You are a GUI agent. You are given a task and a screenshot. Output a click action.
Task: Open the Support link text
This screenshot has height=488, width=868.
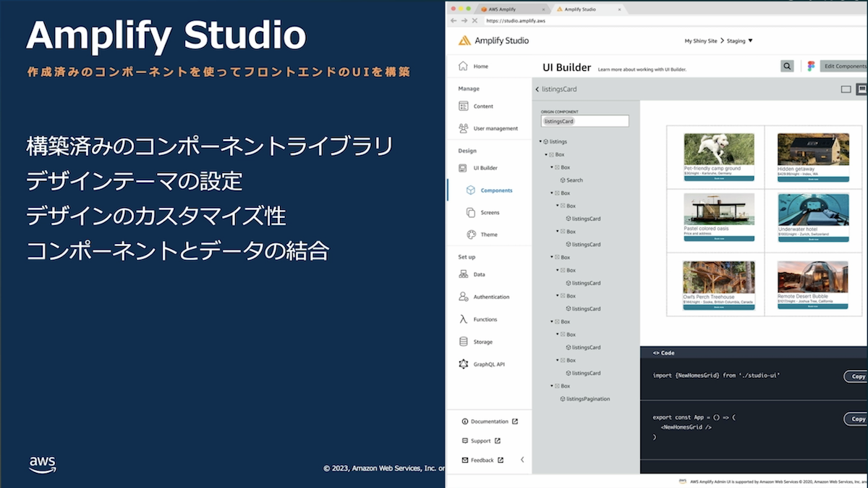coord(481,440)
